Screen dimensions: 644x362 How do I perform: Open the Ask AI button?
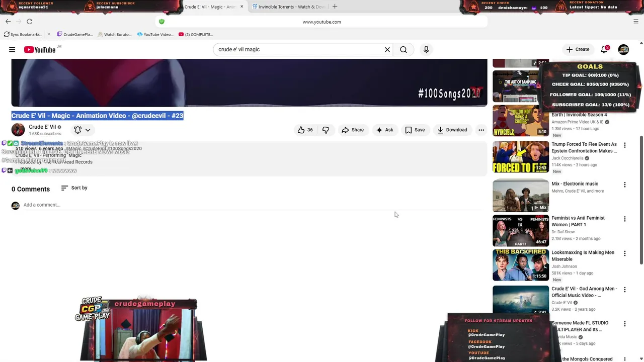click(x=385, y=130)
